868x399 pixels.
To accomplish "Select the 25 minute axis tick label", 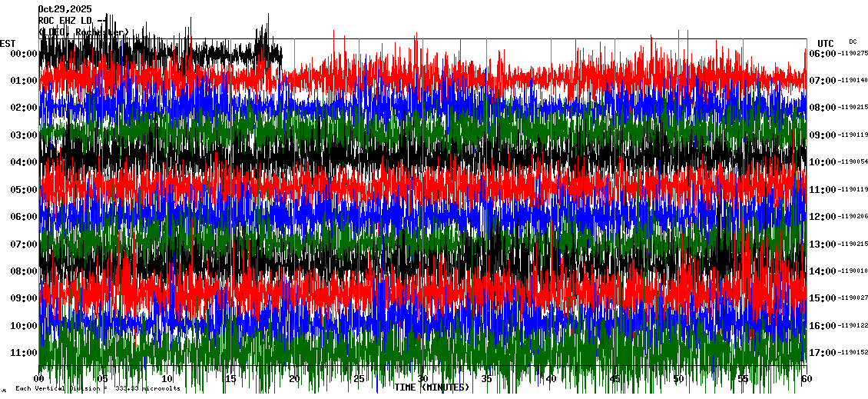I will click(359, 379).
